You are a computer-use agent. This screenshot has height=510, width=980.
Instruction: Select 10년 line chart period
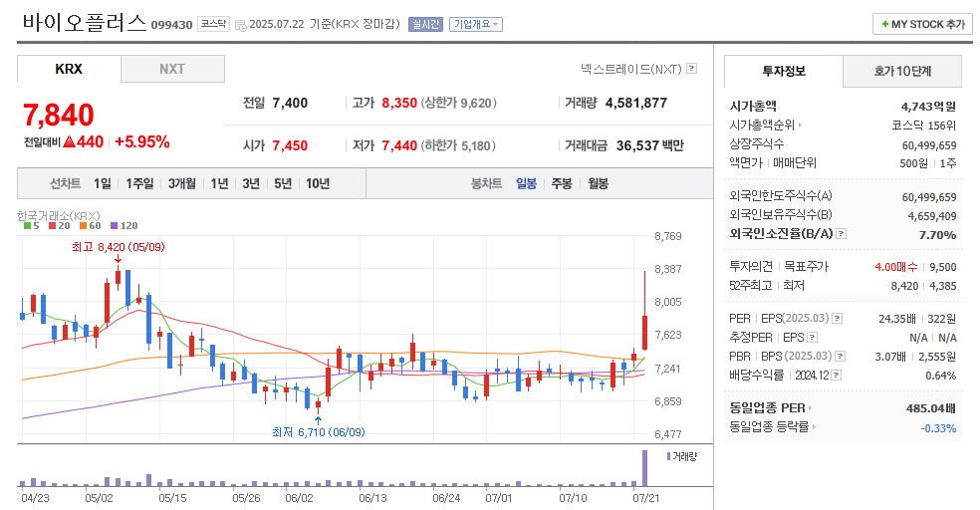(x=318, y=183)
